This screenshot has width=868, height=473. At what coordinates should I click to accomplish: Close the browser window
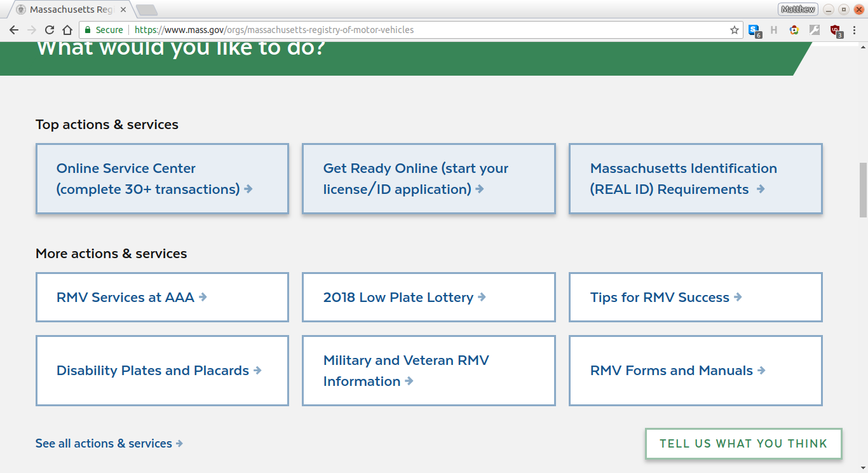click(859, 10)
